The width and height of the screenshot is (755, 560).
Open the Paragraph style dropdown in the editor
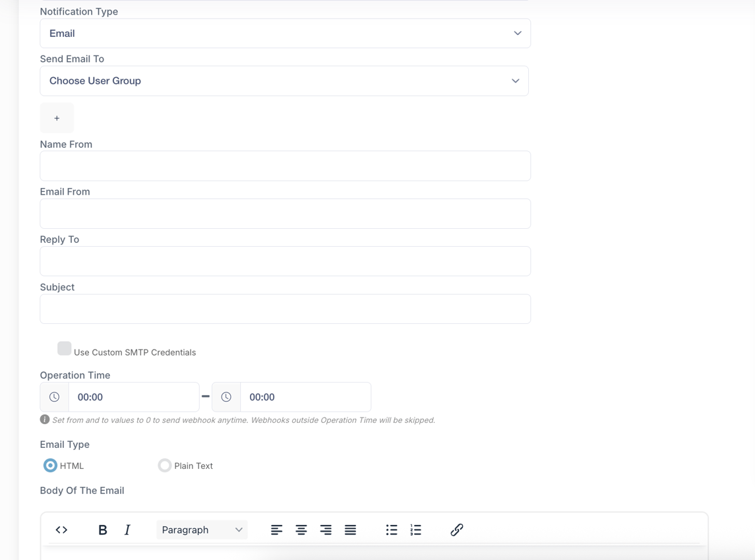pos(202,529)
